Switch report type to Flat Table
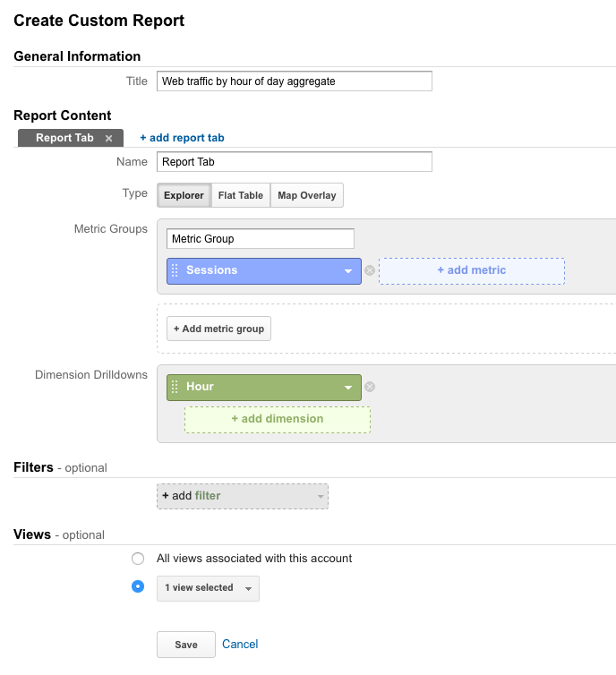 point(241,195)
